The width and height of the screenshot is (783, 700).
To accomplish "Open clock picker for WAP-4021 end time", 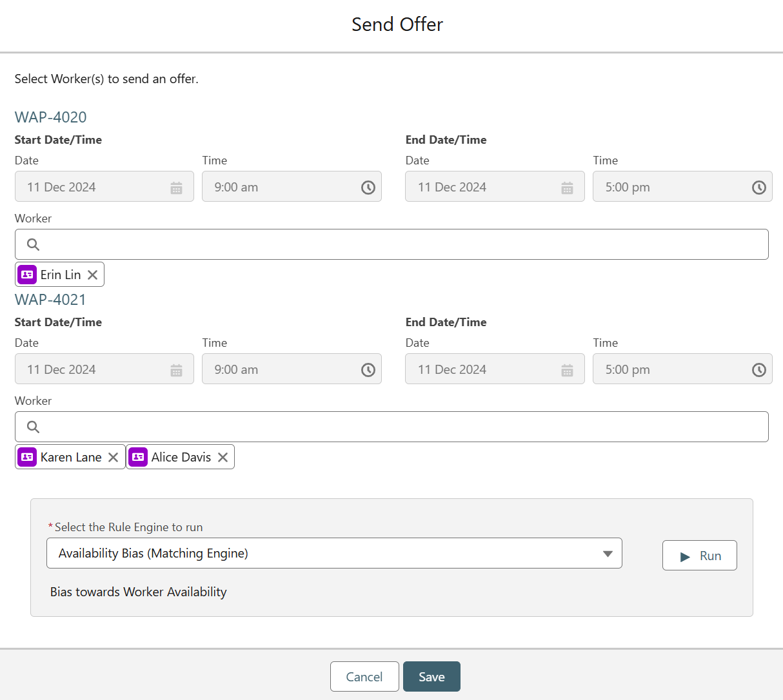I will tap(758, 369).
